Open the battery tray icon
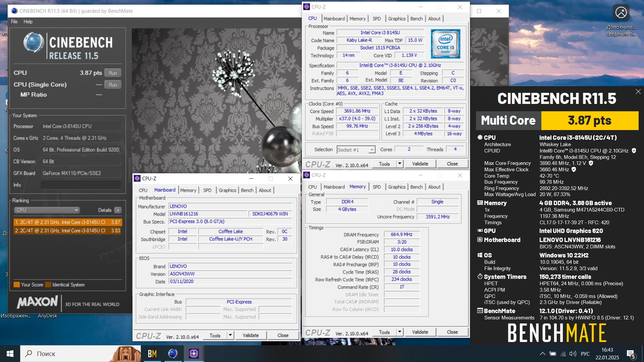Screen dimensions: 644x362 [x=553, y=354]
